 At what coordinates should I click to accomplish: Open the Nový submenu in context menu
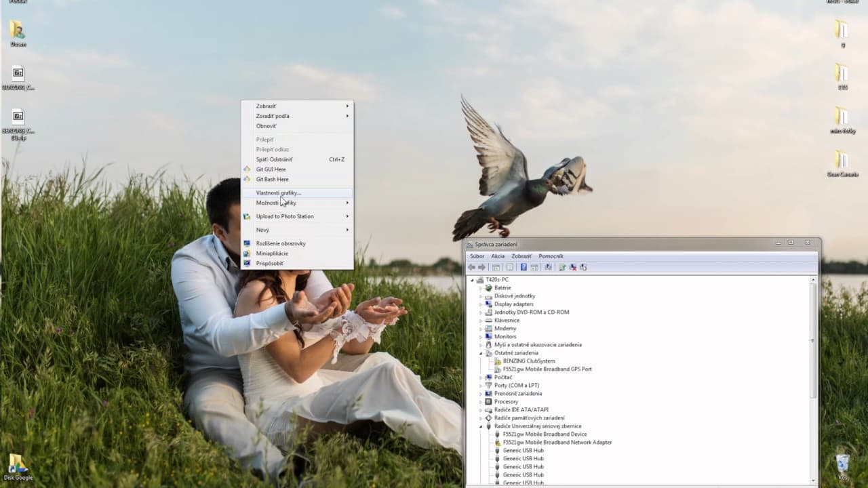[297, 230]
